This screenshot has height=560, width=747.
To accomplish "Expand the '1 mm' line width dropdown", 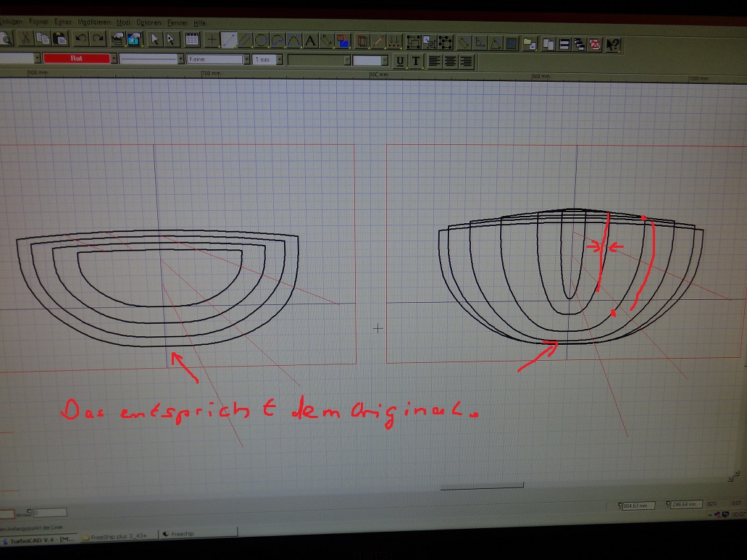I will point(279,60).
